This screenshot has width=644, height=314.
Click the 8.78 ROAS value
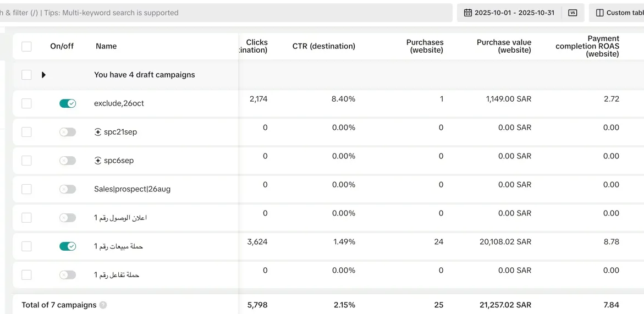point(612,242)
